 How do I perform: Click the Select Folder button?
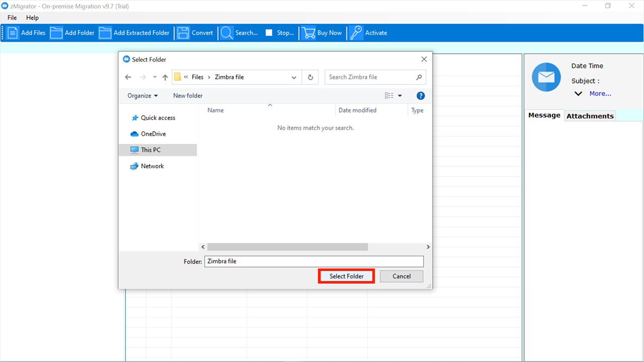click(x=346, y=276)
